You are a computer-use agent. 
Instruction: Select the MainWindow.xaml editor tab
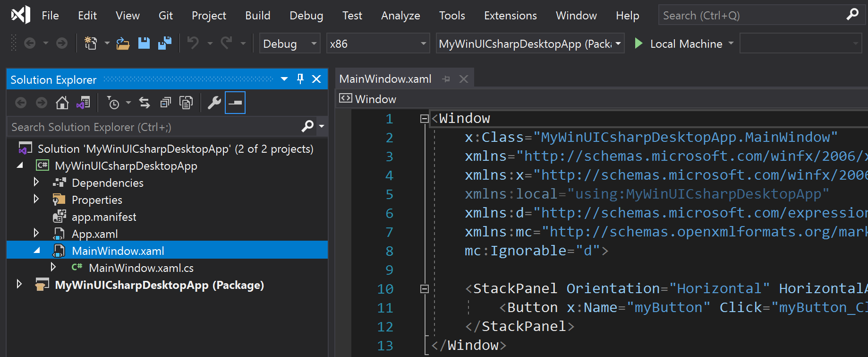pyautogui.click(x=385, y=79)
